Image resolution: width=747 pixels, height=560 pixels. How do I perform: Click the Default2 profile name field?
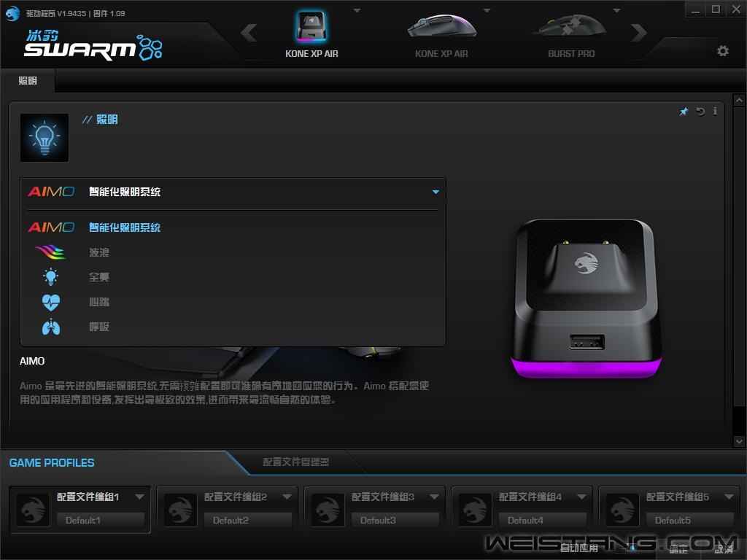point(247,521)
